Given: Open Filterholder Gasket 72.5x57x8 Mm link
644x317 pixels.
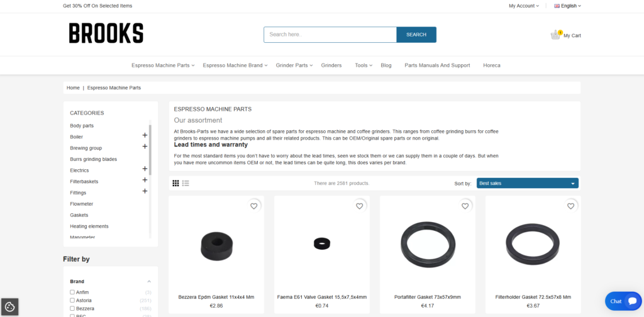Looking at the screenshot, I should (x=533, y=297).
